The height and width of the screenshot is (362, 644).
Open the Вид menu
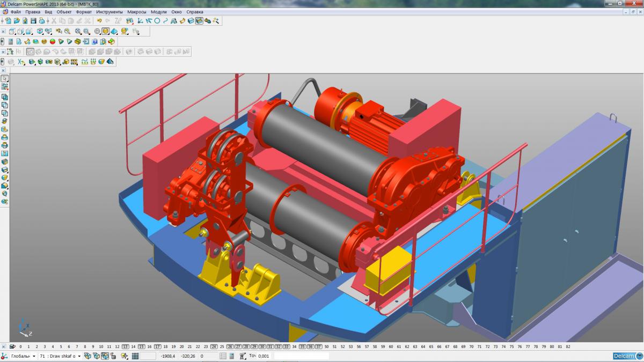[48, 11]
